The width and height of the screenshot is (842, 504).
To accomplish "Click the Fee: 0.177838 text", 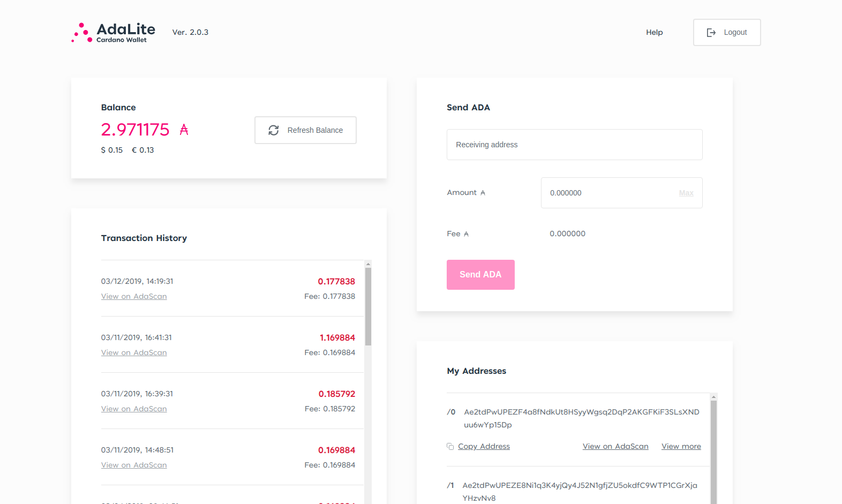I will tap(330, 296).
